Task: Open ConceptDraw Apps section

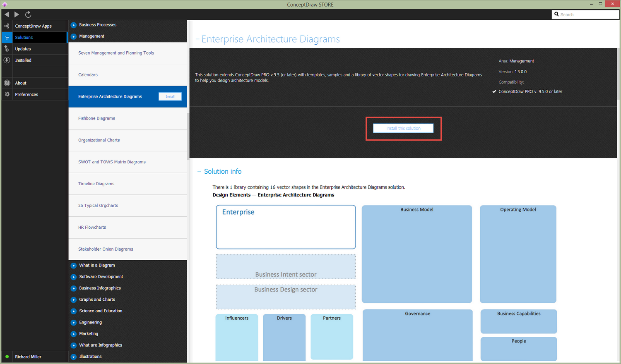Action: click(34, 26)
